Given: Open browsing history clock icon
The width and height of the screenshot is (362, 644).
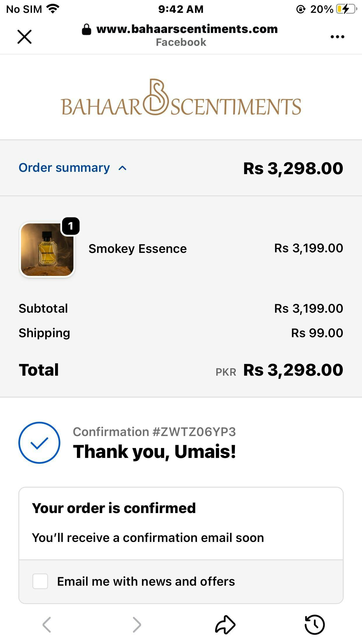Looking at the screenshot, I should [x=314, y=624].
